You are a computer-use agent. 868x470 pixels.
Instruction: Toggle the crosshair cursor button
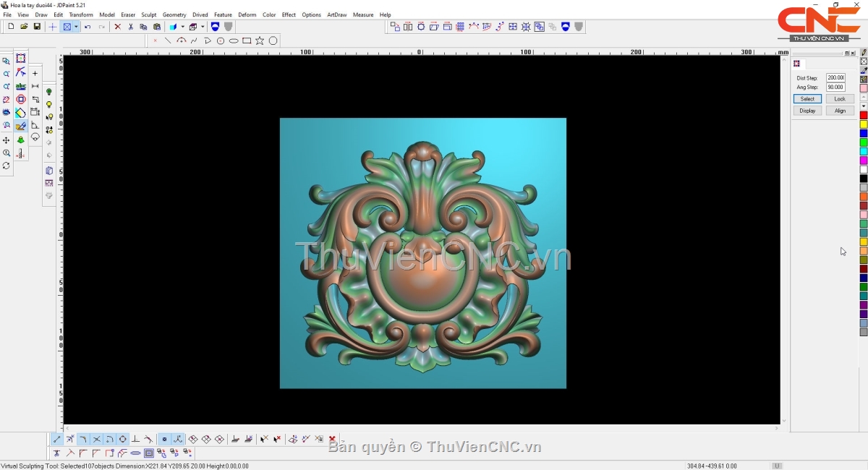[52, 27]
